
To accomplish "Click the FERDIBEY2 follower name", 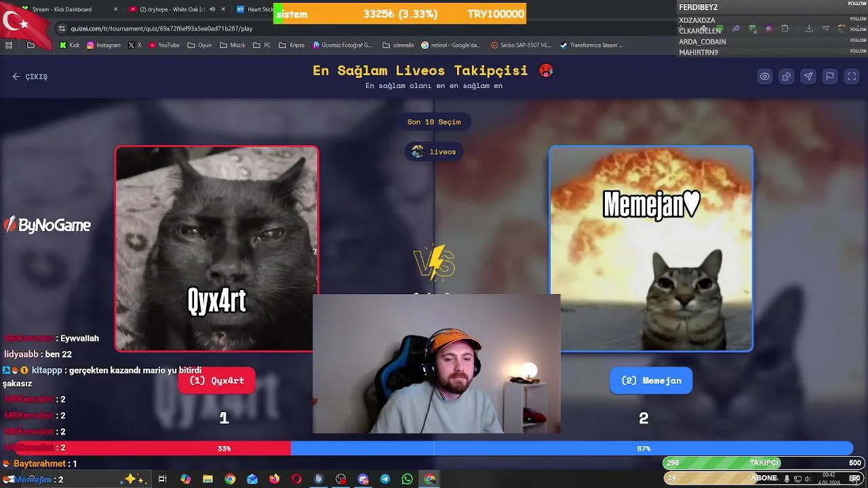I will click(x=698, y=7).
